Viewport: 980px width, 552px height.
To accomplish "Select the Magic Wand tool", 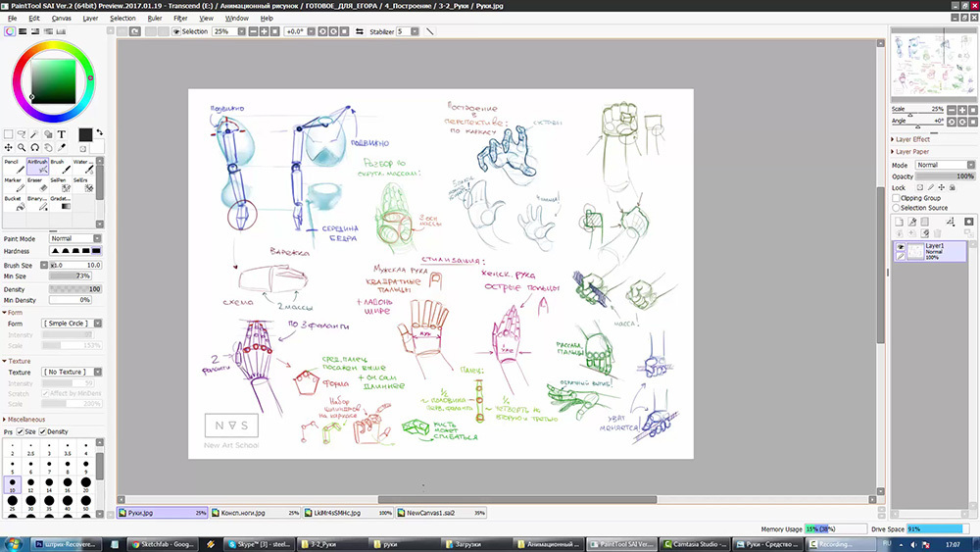I will [35, 134].
